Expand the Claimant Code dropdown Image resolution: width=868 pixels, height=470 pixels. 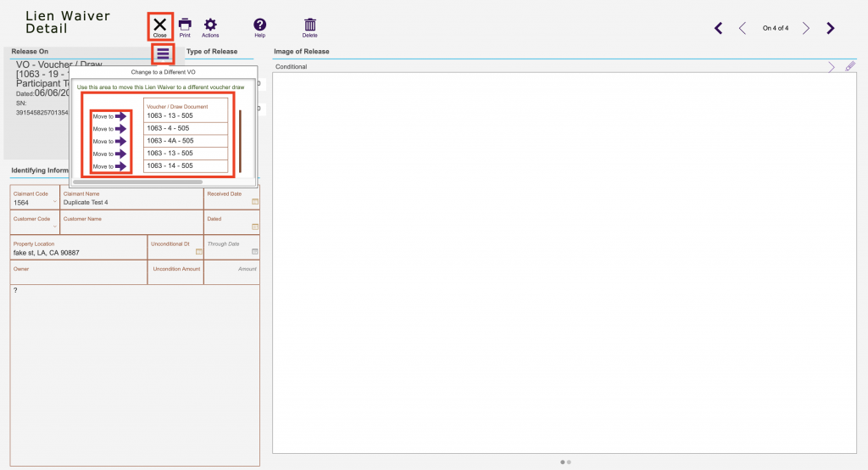point(55,203)
